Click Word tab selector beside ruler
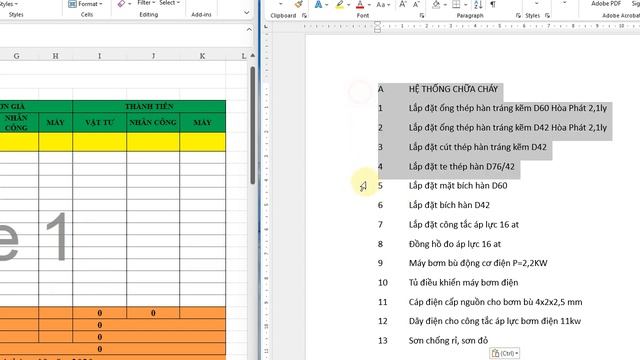Viewport: 640px width, 360px height. coord(266,27)
